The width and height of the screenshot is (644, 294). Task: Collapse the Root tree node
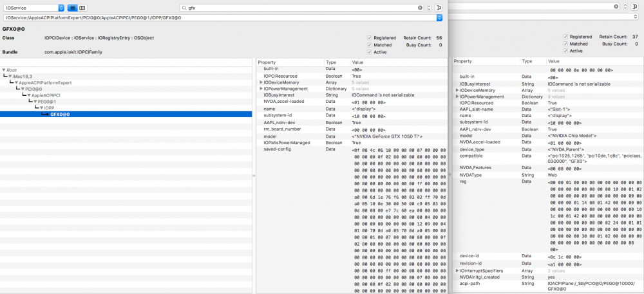coord(4,70)
